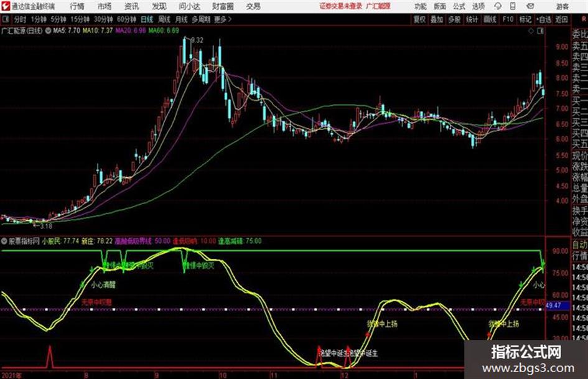Expand the dropdown next to 股票指标网 indicator

[x=4, y=241]
